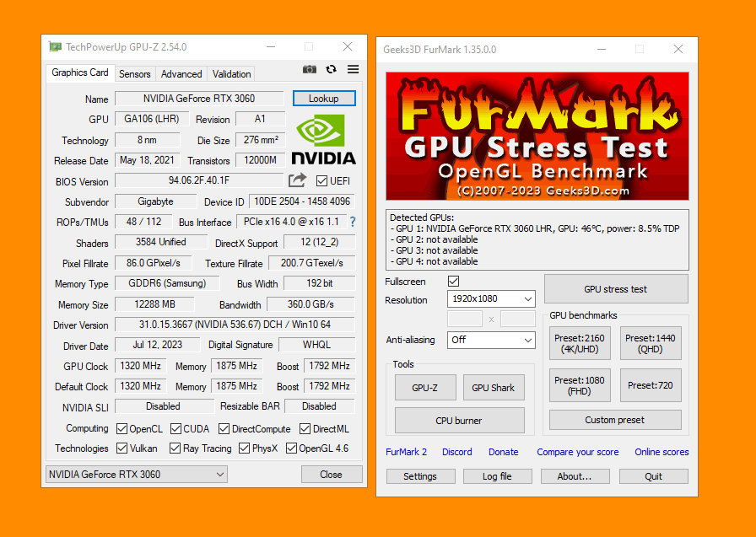Run Preset:2160 (4K/UHD) benchmark
The width and height of the screenshot is (756, 537).
580,343
